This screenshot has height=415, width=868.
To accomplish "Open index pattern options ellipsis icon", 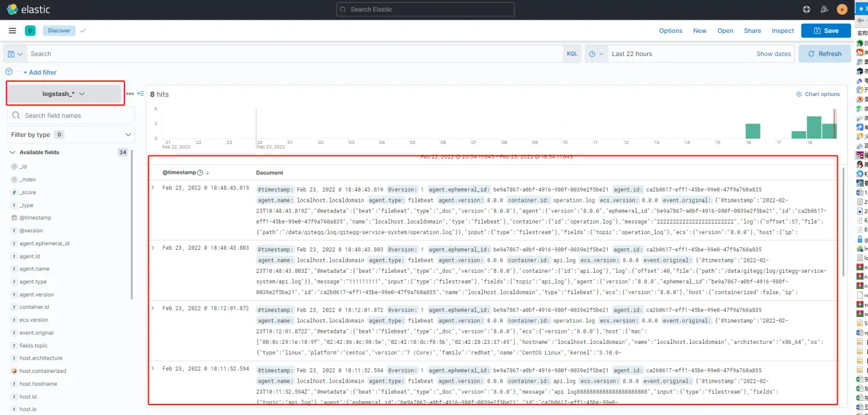I will 130,94.
